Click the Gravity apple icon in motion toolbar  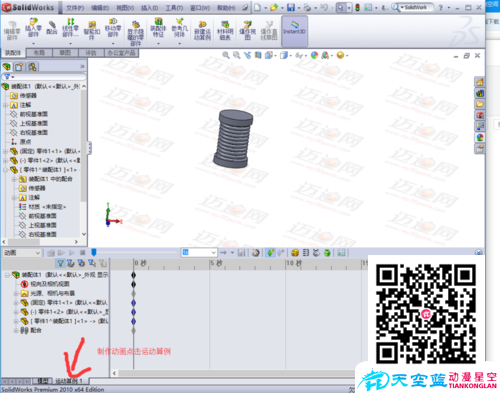327,253
